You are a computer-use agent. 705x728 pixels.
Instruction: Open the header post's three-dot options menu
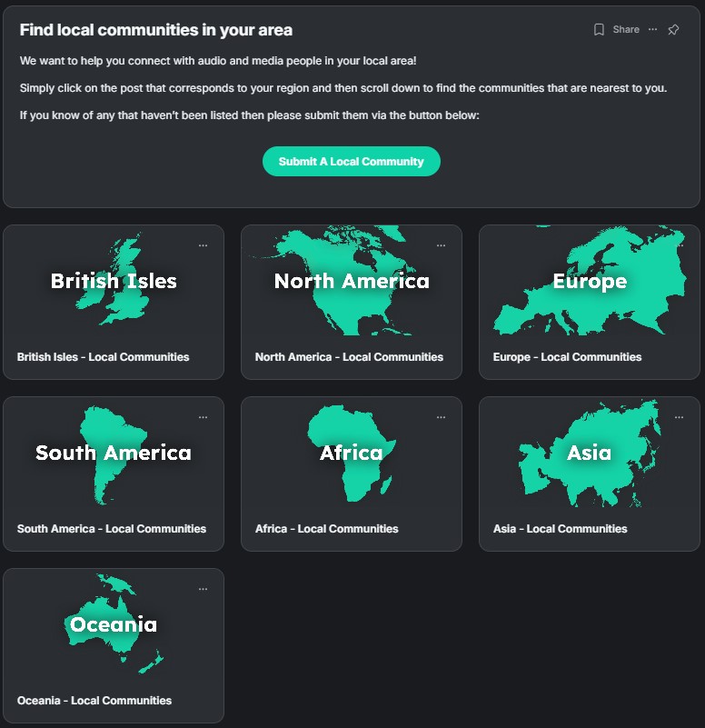pos(652,30)
